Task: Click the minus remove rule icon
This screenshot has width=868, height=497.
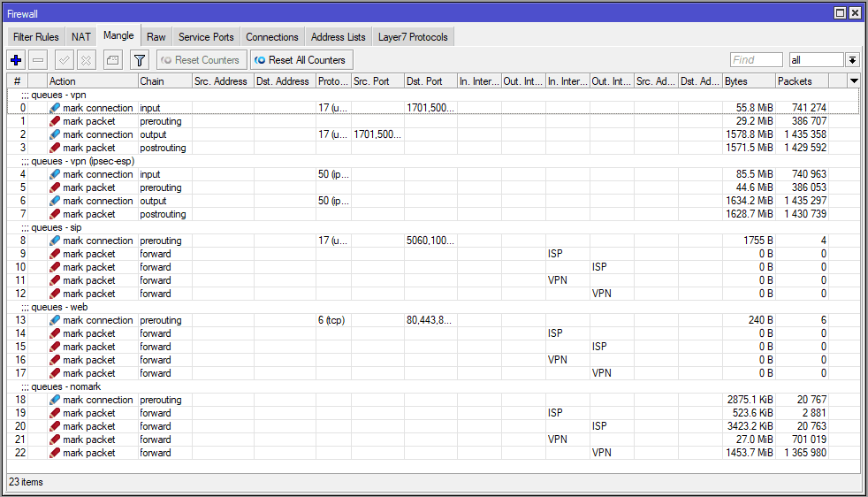Action: pos(38,60)
